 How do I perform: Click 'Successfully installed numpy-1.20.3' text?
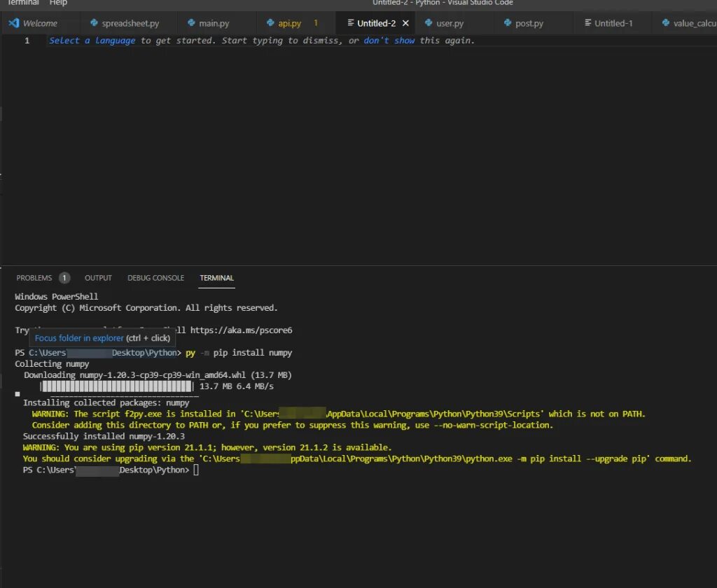[104, 436]
